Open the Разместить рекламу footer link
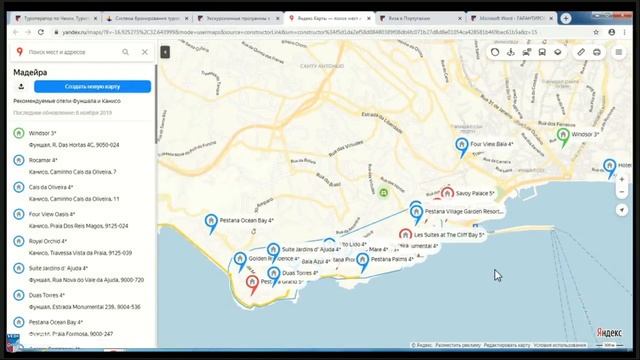Viewport: 640px width, 360px height. click(458, 345)
